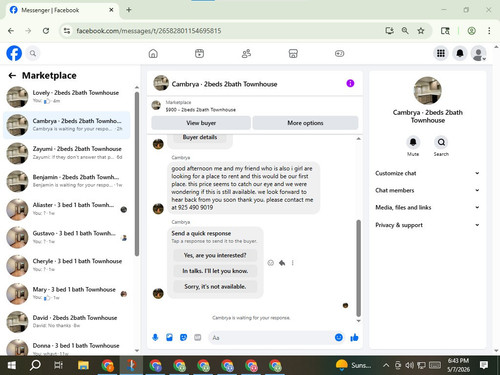Open the Facebook search magnifier
The width and height of the screenshot is (500, 375).
(33, 53)
